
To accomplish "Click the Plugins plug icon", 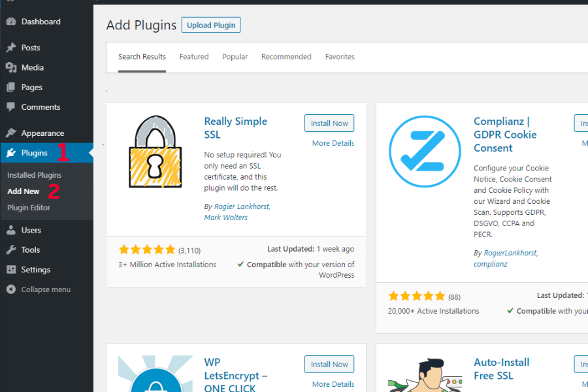I will click(x=11, y=153).
